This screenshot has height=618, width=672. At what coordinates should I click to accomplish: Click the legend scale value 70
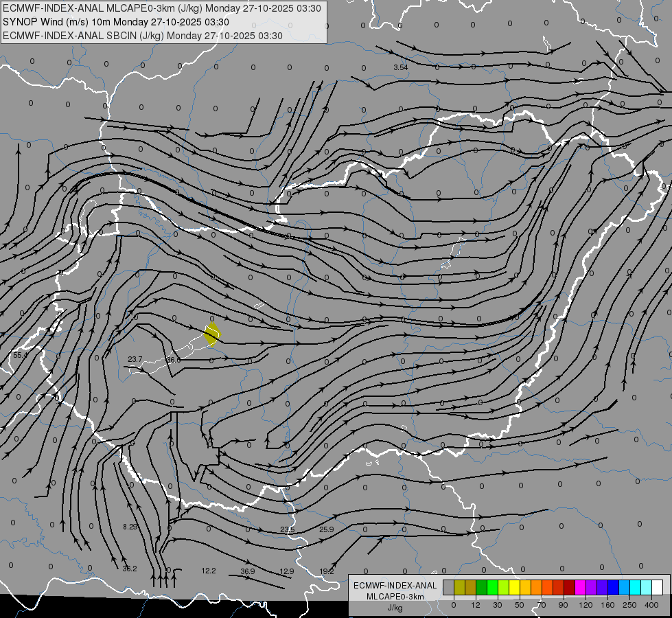542,605
